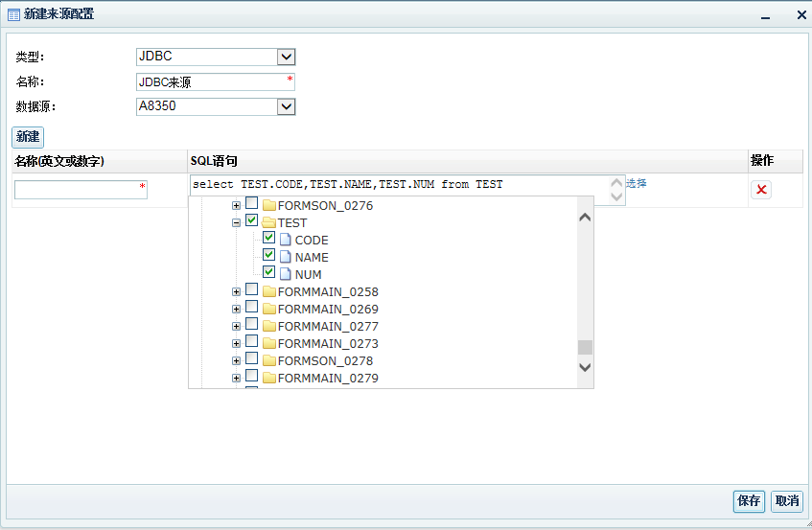The image size is (812, 530).
Task: Click the red X delete row icon
Action: tap(761, 190)
